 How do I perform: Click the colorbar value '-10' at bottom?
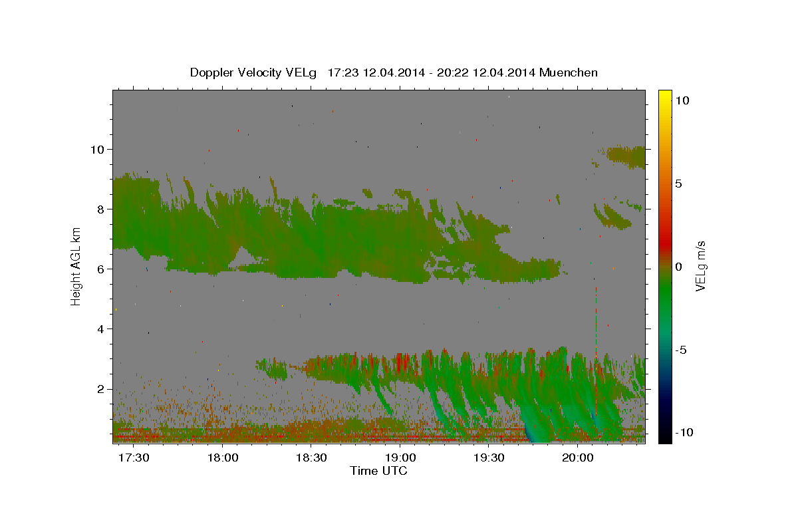pos(684,433)
